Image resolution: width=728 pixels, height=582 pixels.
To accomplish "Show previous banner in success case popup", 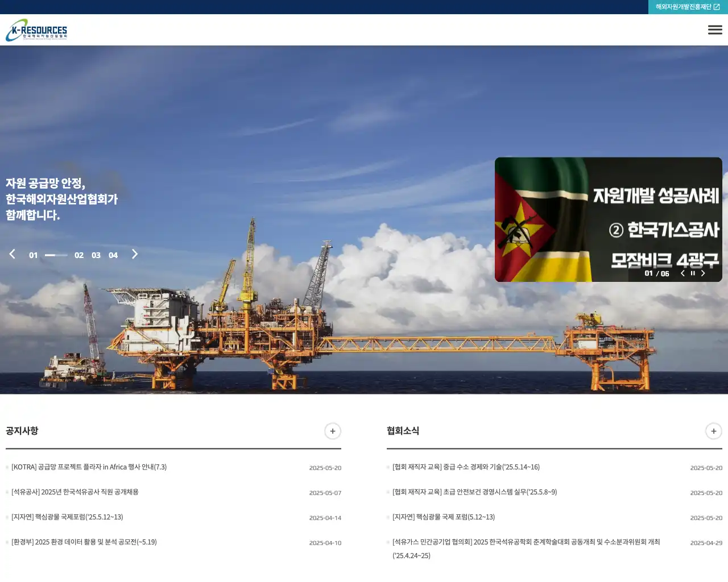I will point(682,273).
